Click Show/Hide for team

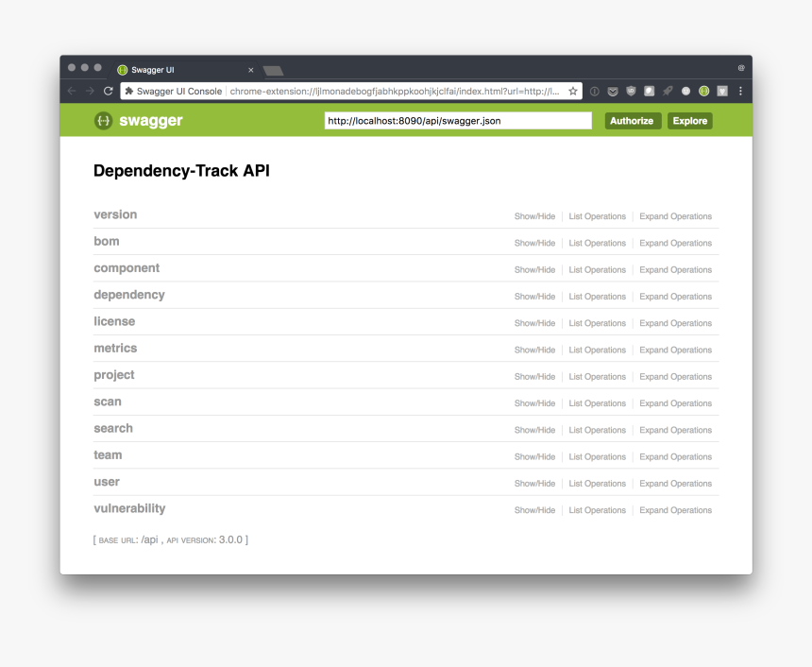[534, 457]
